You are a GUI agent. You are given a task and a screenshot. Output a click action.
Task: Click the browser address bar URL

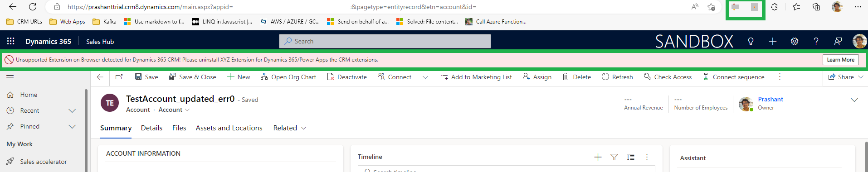[272, 7]
